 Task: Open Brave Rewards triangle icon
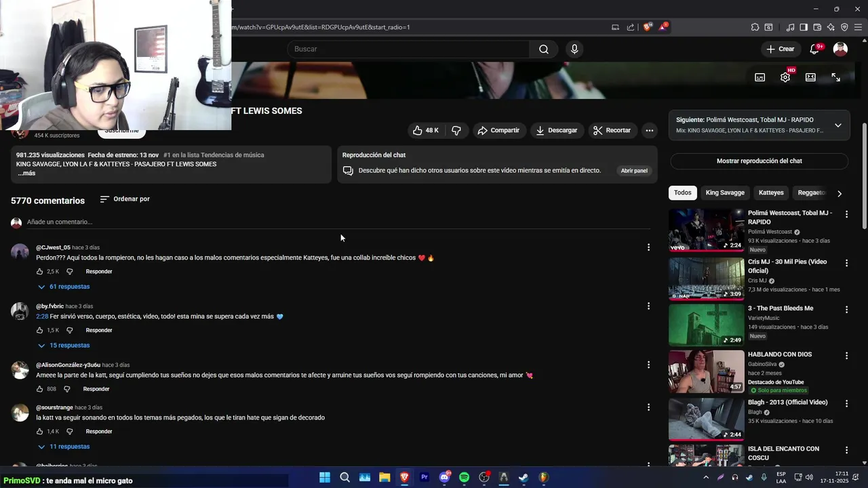pos(664,27)
